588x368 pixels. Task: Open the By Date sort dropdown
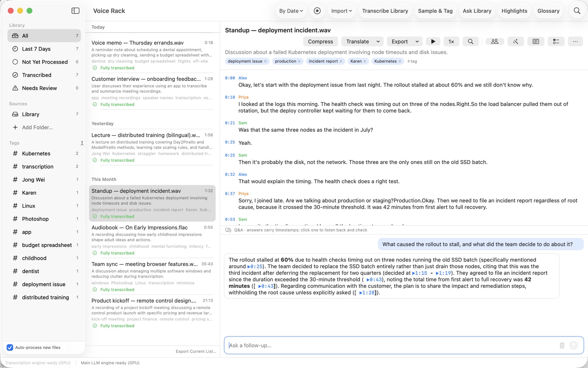click(291, 11)
